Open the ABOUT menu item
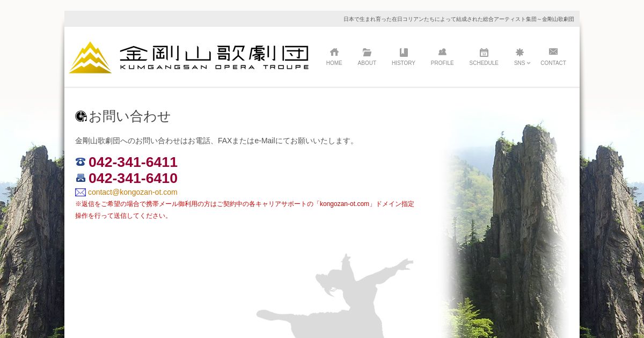The image size is (644, 338). [x=367, y=63]
